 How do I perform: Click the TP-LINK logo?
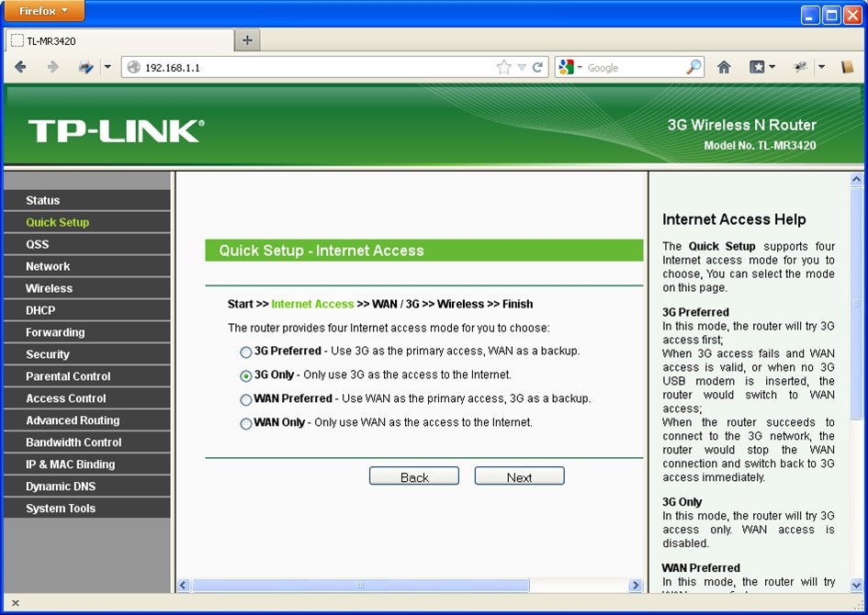point(117,131)
